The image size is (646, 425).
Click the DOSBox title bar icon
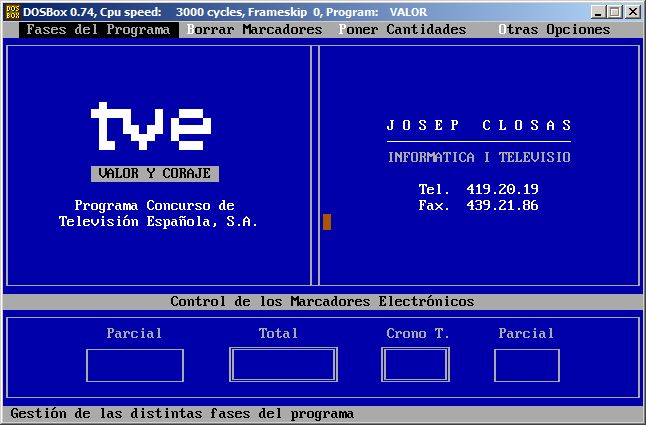coord(12,11)
